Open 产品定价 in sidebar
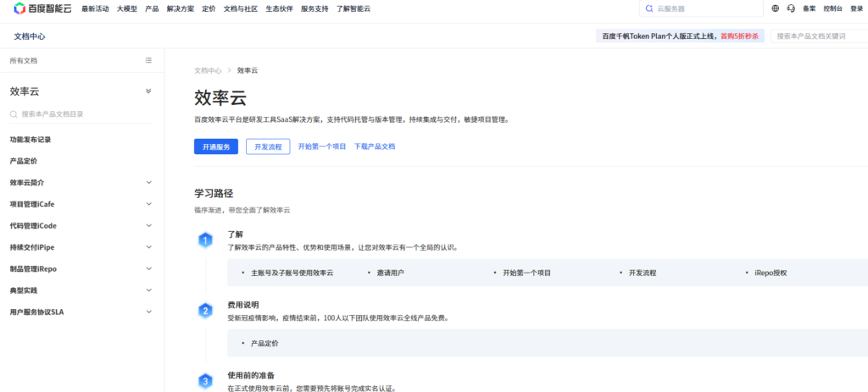This screenshot has width=868, height=392. [x=23, y=162]
